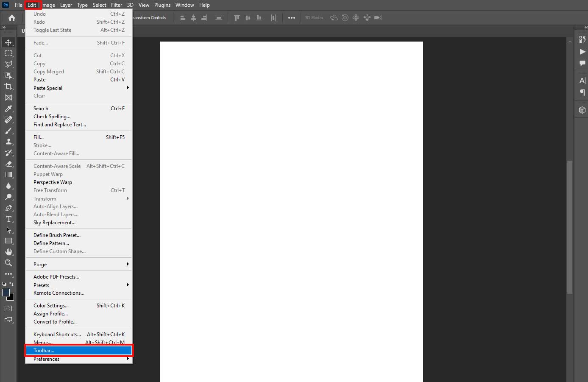Open the Actions panel play icon
This screenshot has width=588, height=382.
click(x=582, y=52)
